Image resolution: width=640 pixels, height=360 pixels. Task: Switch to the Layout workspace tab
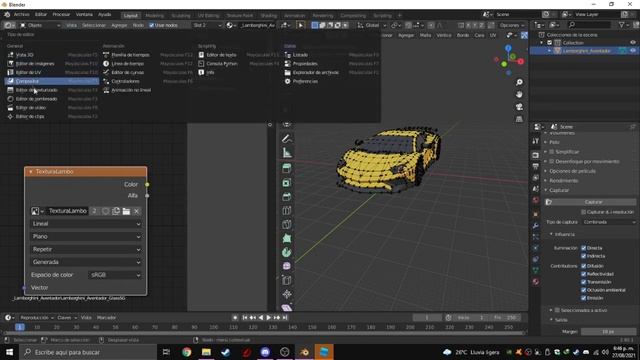point(131,16)
